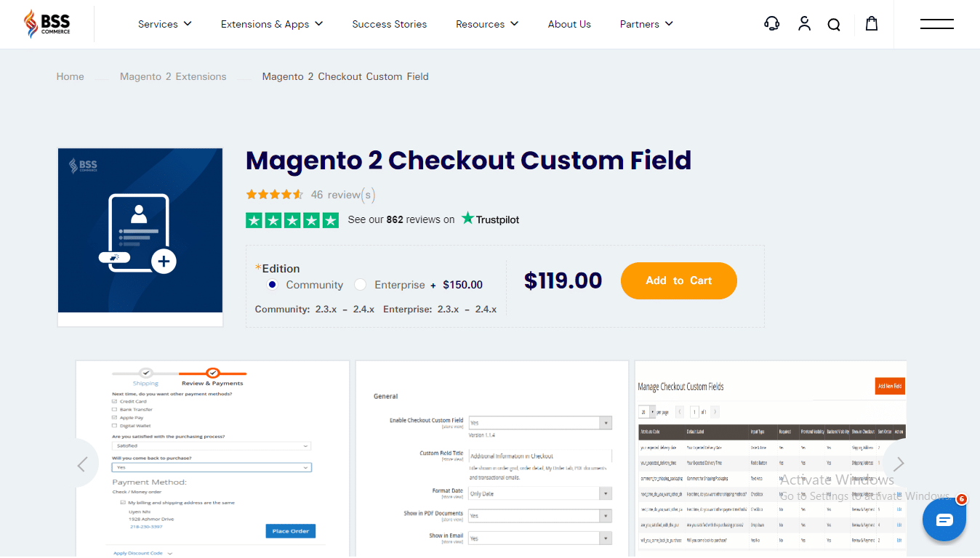980x558 pixels.
Task: Open the live chat bubble
Action: pyautogui.click(x=944, y=519)
